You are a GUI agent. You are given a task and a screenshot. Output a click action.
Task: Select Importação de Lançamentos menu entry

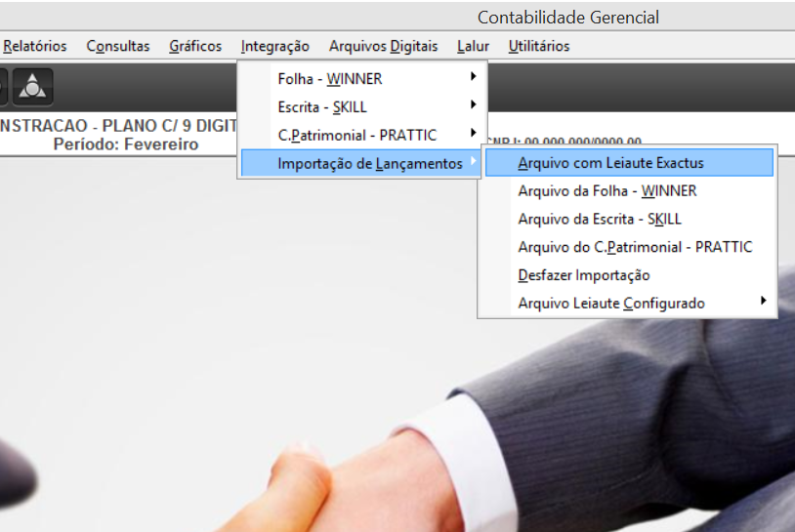pos(360,163)
